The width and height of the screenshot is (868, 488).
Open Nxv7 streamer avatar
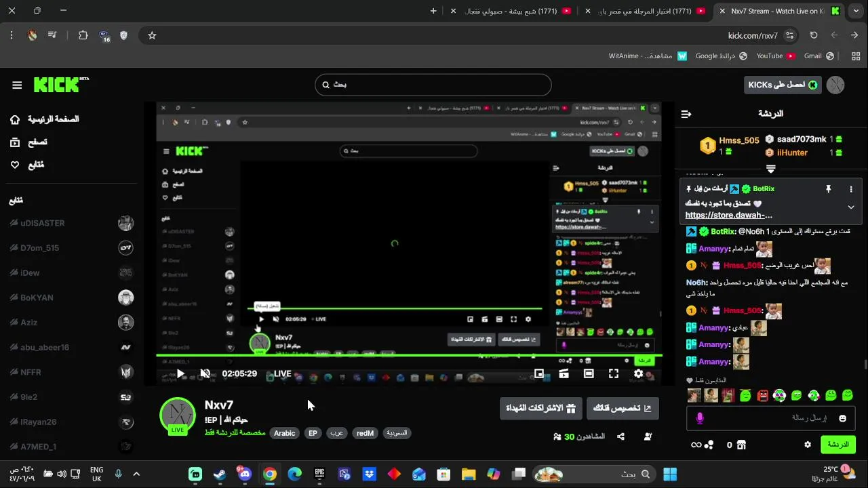pyautogui.click(x=178, y=415)
